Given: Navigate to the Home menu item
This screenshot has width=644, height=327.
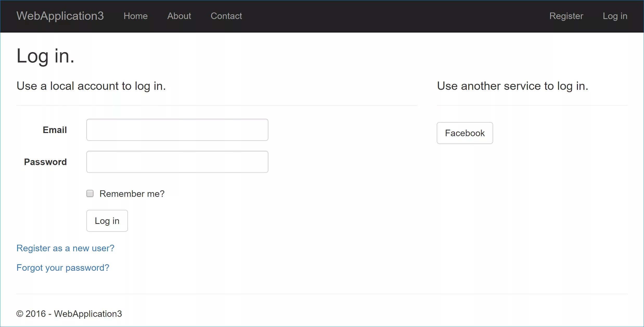Looking at the screenshot, I should point(136,16).
